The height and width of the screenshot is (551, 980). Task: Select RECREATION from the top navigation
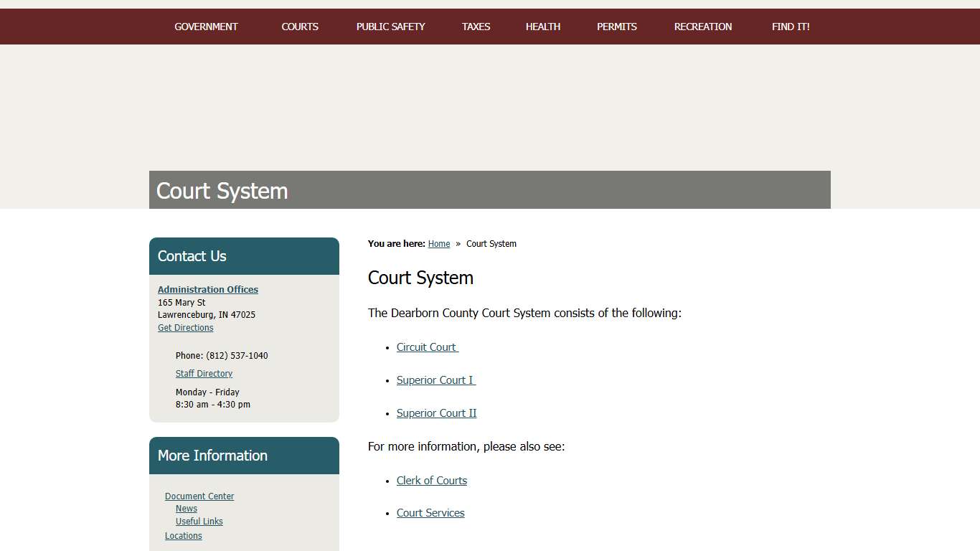pos(702,27)
